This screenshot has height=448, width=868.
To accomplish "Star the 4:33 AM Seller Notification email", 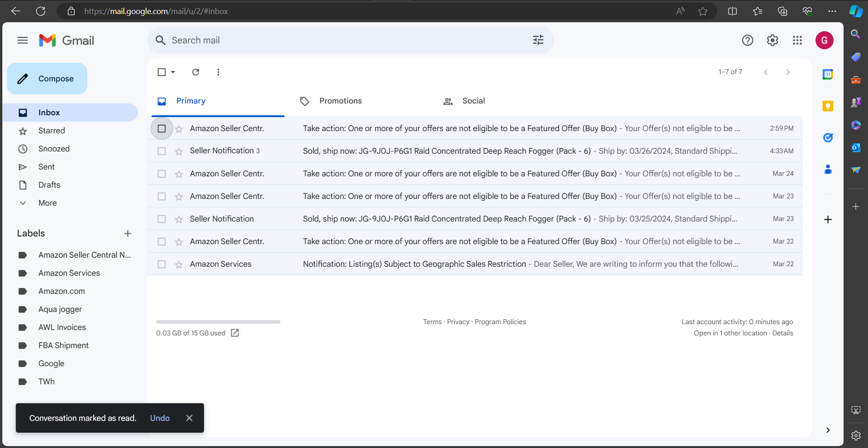I will (x=179, y=151).
